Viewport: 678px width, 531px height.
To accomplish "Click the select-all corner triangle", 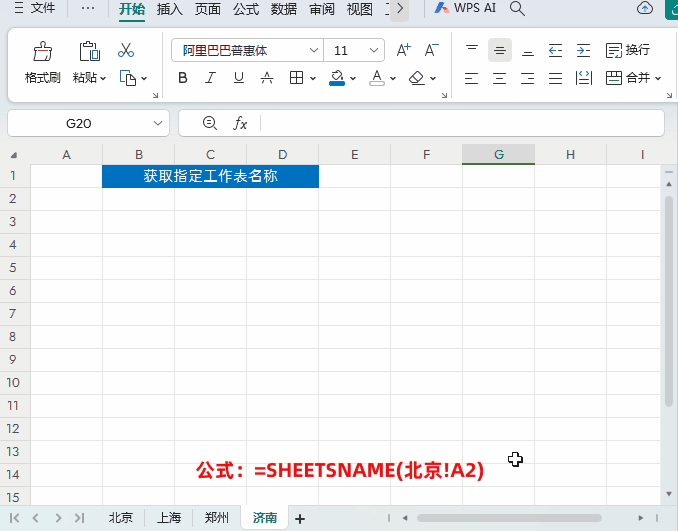I will [x=14, y=155].
